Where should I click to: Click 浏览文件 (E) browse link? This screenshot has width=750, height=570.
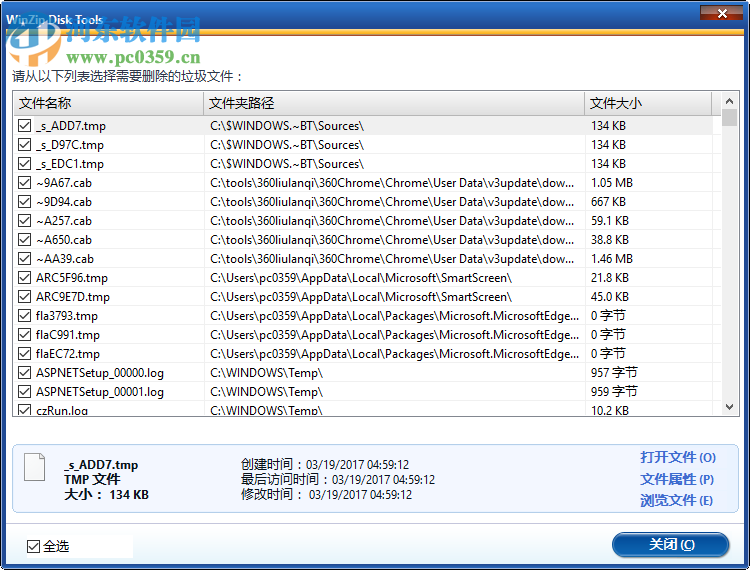[x=676, y=501]
